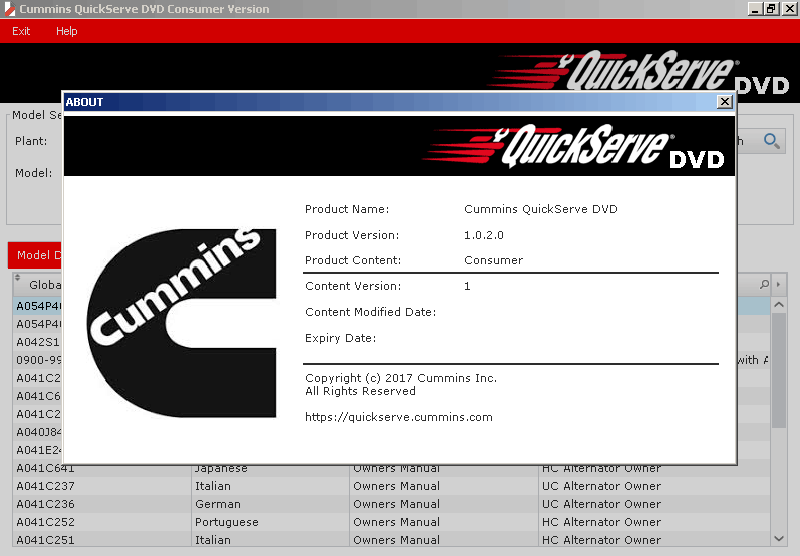Select the Model tab with the red background
Viewport: 800px width, 556px height.
(x=35, y=255)
